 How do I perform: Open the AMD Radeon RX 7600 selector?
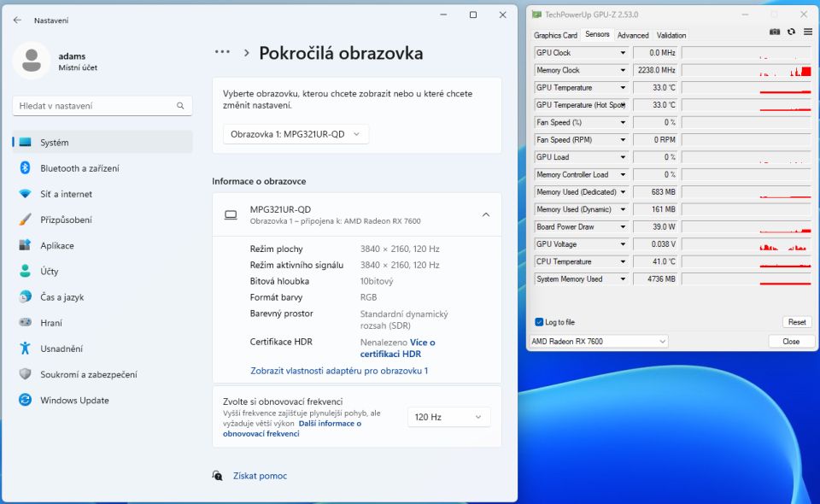pos(599,342)
